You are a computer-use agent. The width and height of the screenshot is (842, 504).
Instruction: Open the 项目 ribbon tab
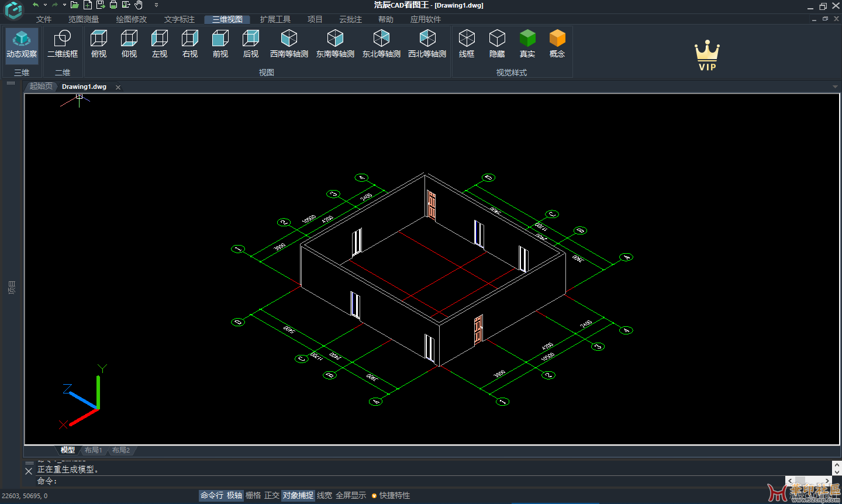pos(315,19)
